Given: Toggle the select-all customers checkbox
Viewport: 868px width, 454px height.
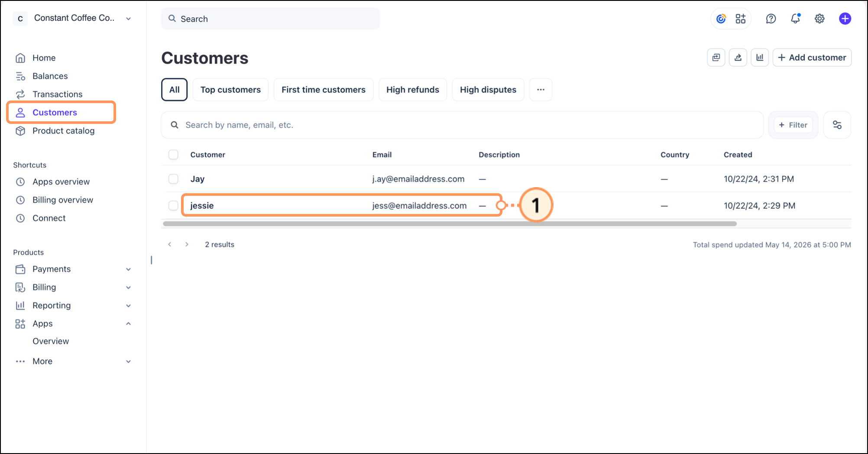Looking at the screenshot, I should (173, 155).
